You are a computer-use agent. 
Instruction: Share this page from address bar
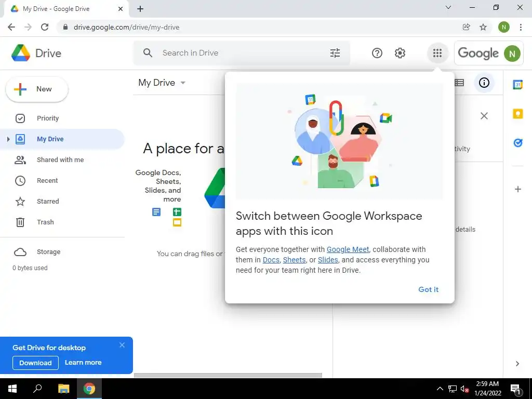coord(467,27)
